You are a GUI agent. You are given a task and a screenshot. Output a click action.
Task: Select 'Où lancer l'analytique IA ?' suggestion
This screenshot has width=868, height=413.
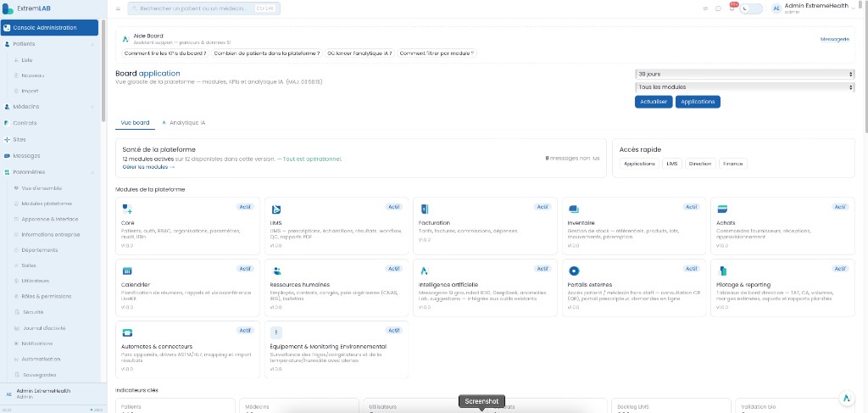click(359, 53)
